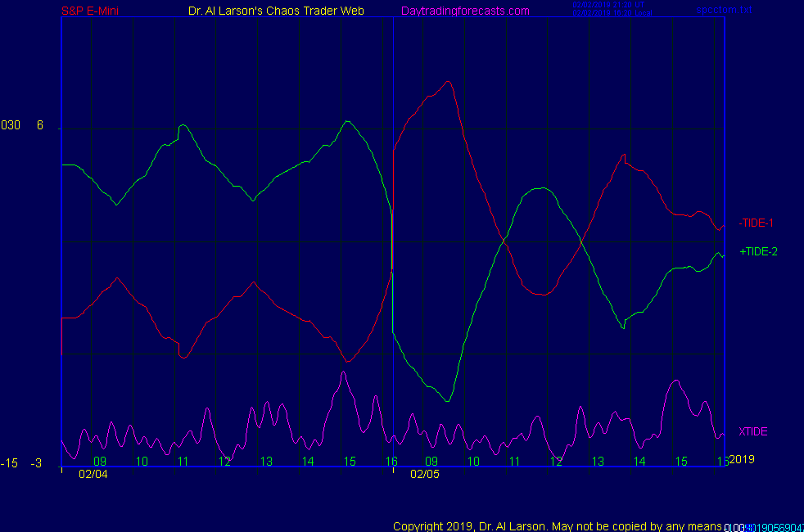Select the S&P E-Mini symbol label
Image resolution: width=804 pixels, height=532 pixels.
click(x=91, y=11)
